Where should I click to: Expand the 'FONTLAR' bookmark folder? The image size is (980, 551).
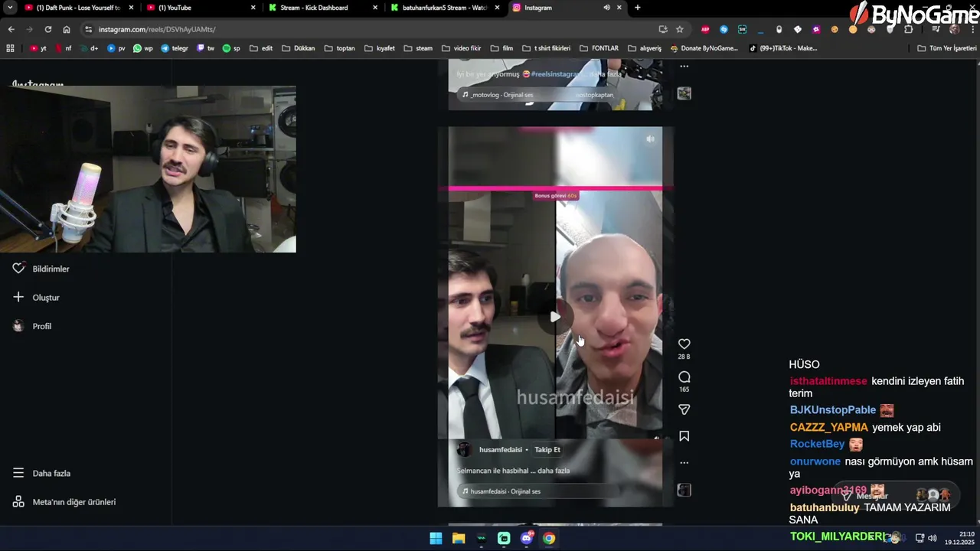click(x=599, y=48)
